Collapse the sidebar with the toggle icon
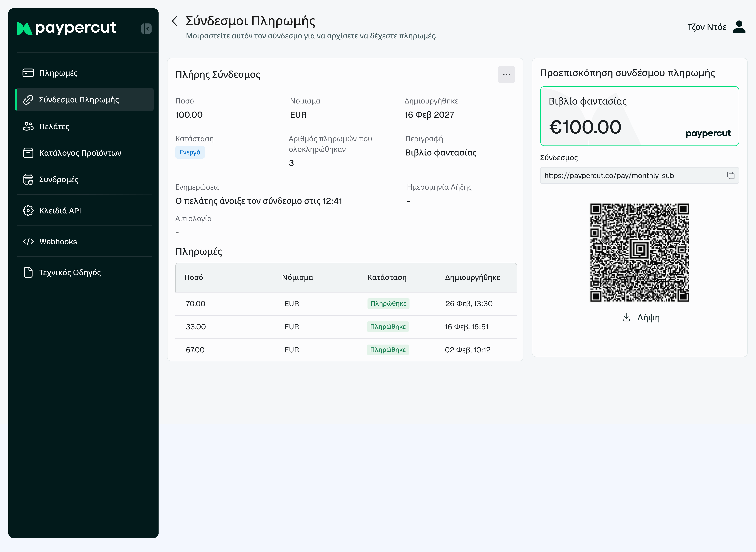 [146, 29]
